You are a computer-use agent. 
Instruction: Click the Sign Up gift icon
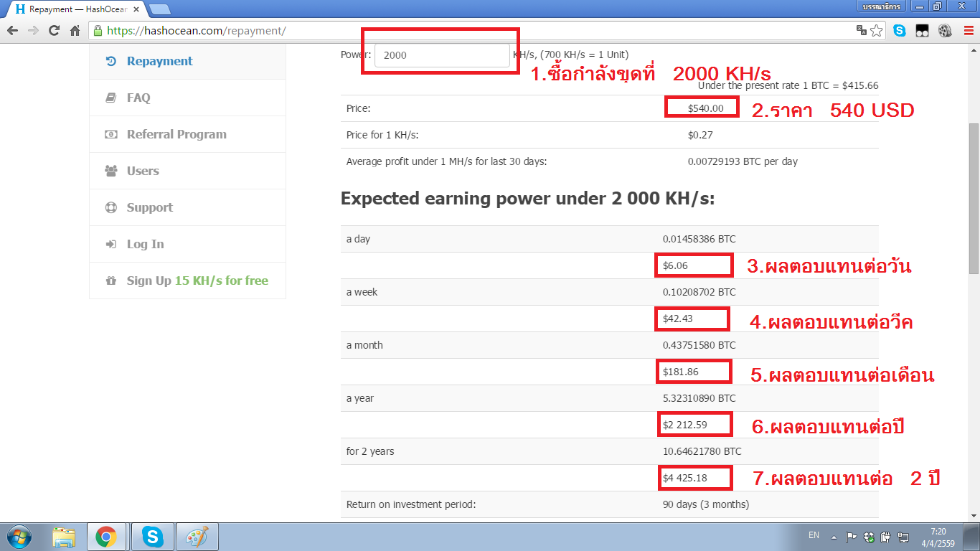click(110, 281)
